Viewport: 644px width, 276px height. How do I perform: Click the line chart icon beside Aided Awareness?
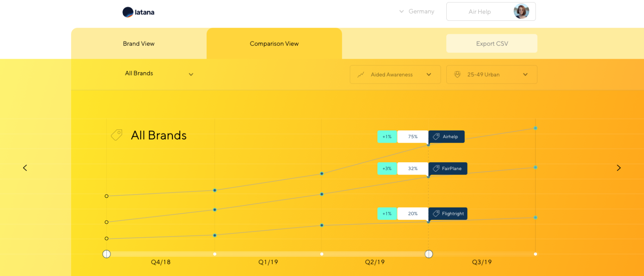click(361, 75)
